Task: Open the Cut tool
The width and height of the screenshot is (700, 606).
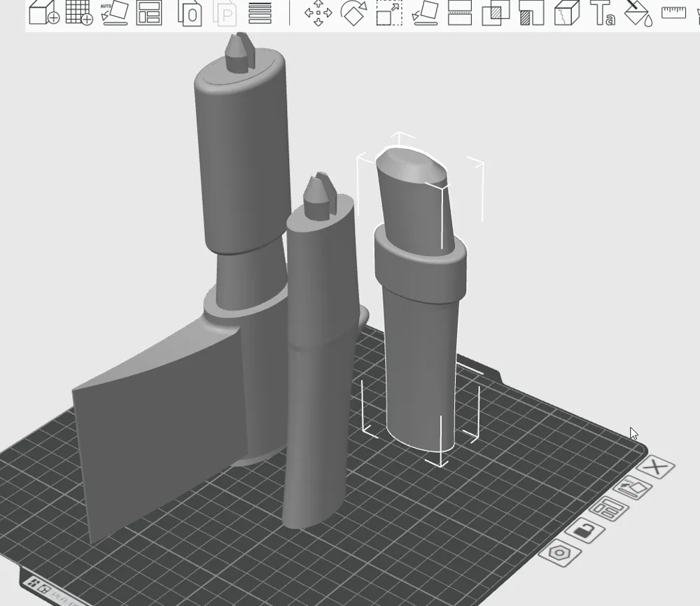Action: [x=460, y=13]
